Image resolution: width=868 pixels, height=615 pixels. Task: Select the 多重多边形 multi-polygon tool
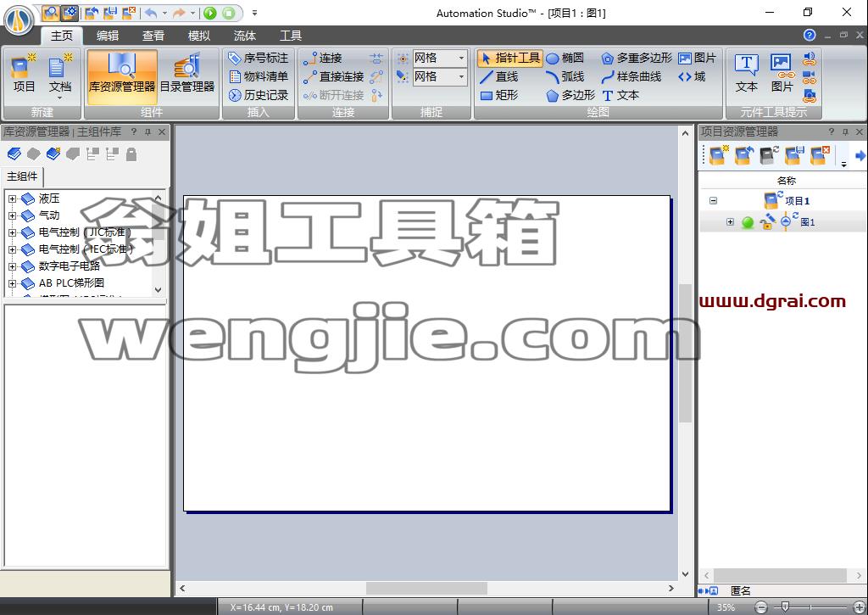pos(637,58)
